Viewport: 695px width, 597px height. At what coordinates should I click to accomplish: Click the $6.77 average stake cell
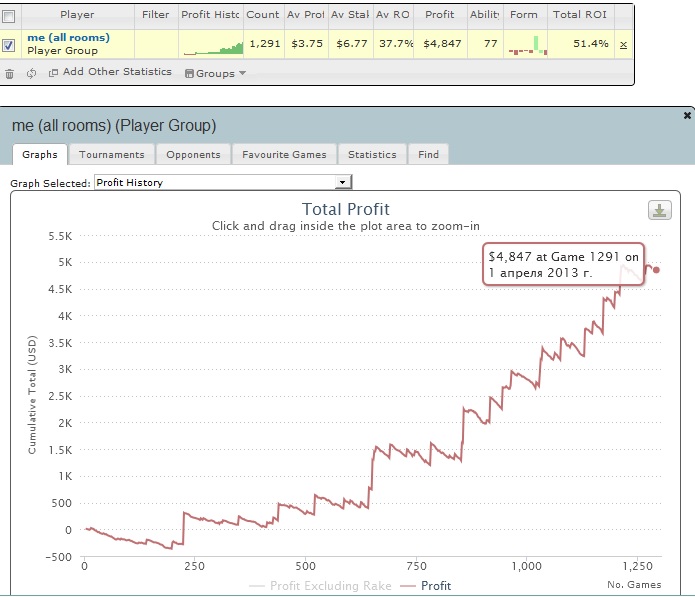click(351, 43)
